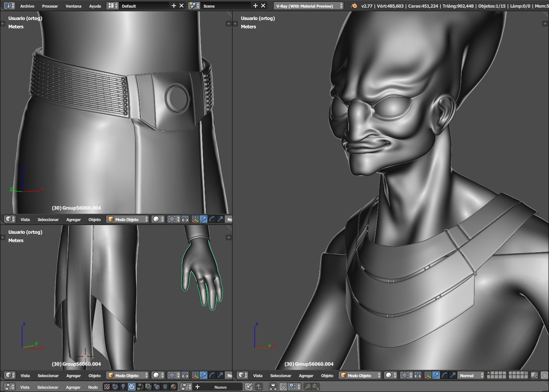This screenshot has width=549, height=392.
Task: Open Objeto in the bottom-left viewport
Action: coord(94,376)
